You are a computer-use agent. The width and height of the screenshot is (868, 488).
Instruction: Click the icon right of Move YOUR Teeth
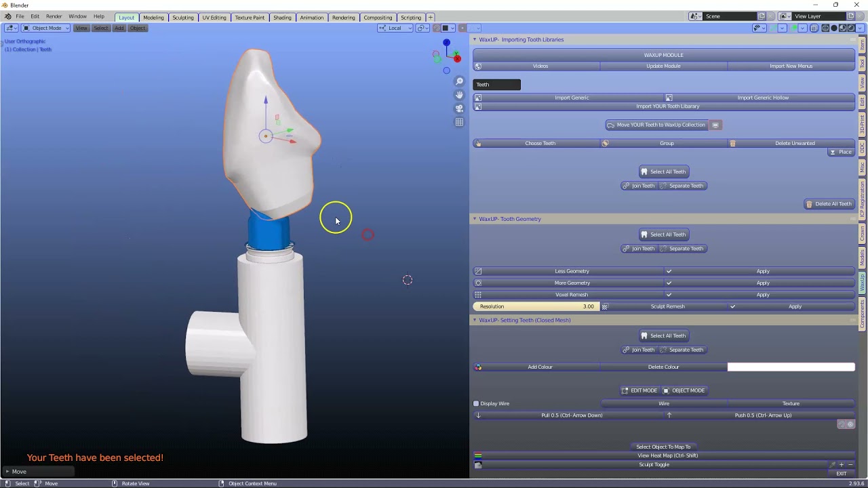pyautogui.click(x=715, y=125)
